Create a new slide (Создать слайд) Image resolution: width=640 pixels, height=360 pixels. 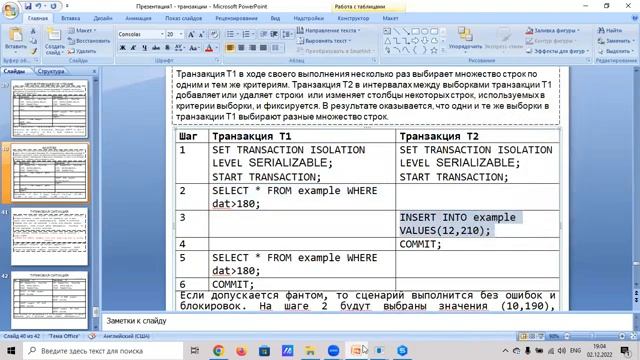pyautogui.click(x=54, y=41)
